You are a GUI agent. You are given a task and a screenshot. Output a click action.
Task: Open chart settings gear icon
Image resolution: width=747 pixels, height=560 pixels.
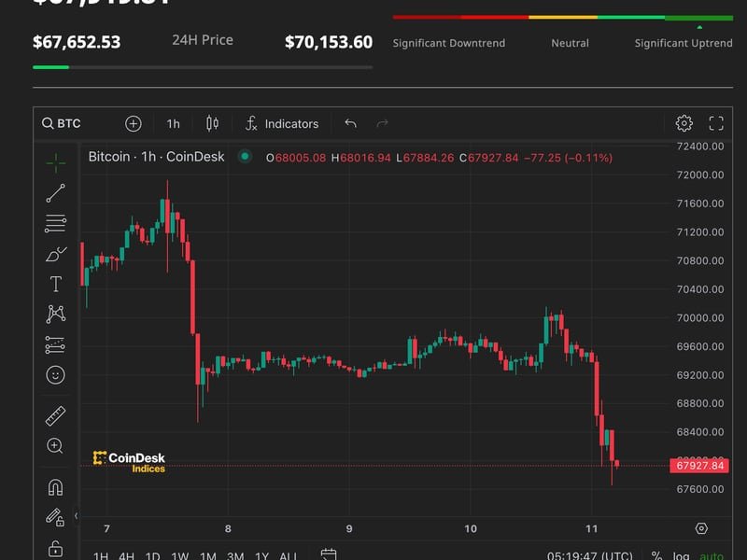pyautogui.click(x=684, y=123)
